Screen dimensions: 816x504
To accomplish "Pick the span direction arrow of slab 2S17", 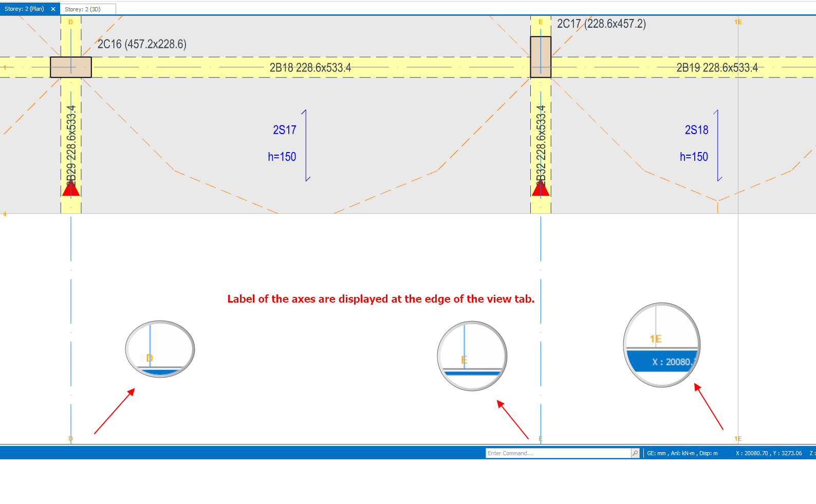I will pyautogui.click(x=306, y=145).
